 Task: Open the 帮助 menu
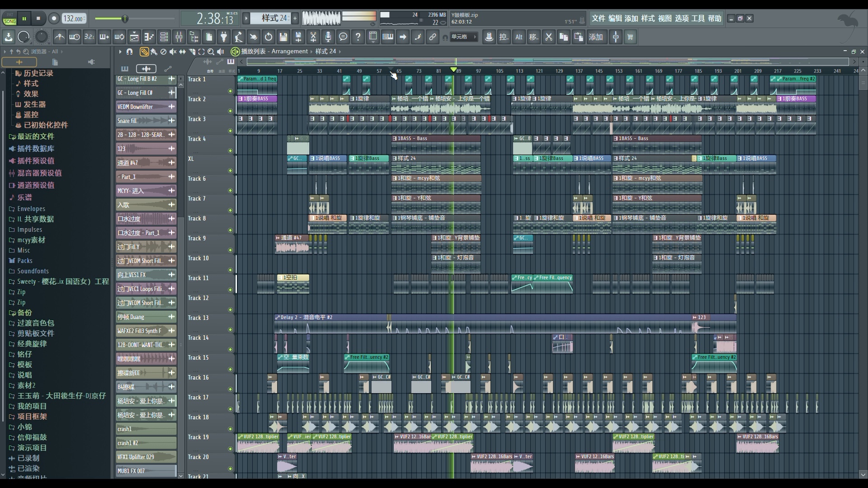coord(715,19)
